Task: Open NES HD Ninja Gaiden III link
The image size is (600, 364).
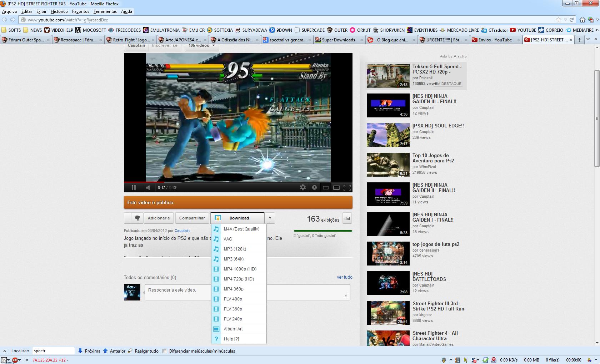Action: pyautogui.click(x=434, y=99)
